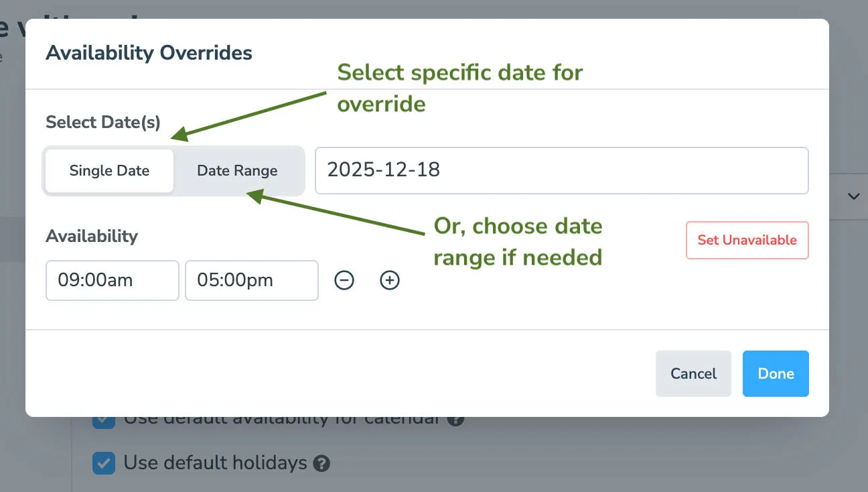
Task: Enable Set Unavailable for the selected date
Action: pos(747,240)
